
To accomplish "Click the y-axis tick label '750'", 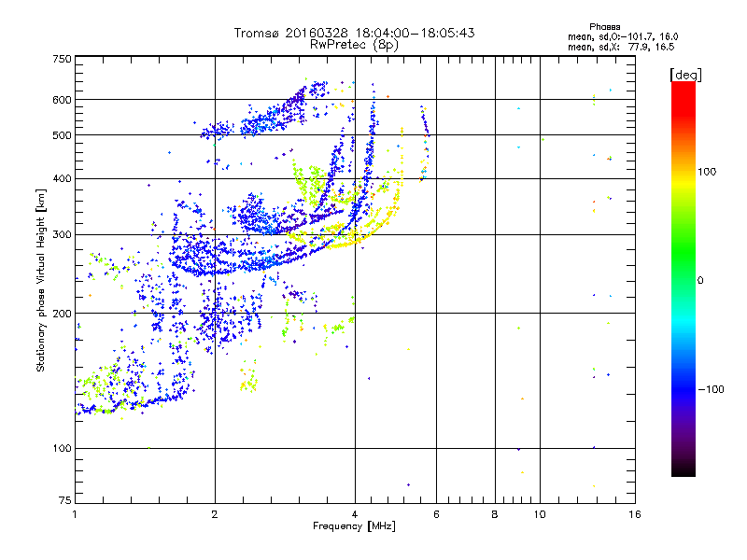I will pos(62,59).
